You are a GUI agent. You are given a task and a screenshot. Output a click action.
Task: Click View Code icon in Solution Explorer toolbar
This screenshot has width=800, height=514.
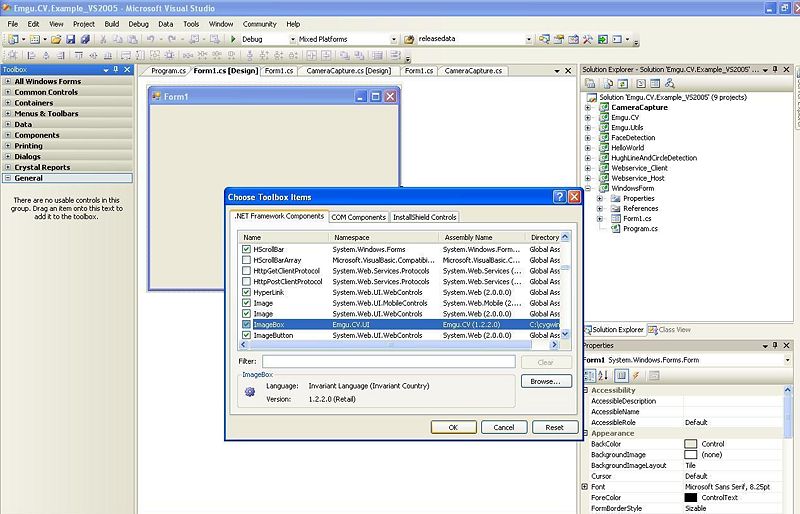[641, 83]
